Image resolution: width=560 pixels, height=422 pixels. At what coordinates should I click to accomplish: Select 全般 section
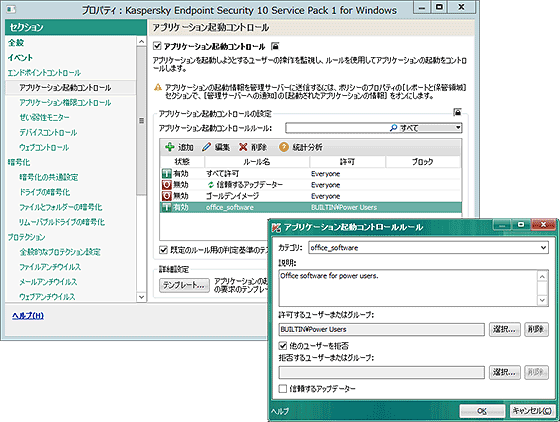coord(16,42)
